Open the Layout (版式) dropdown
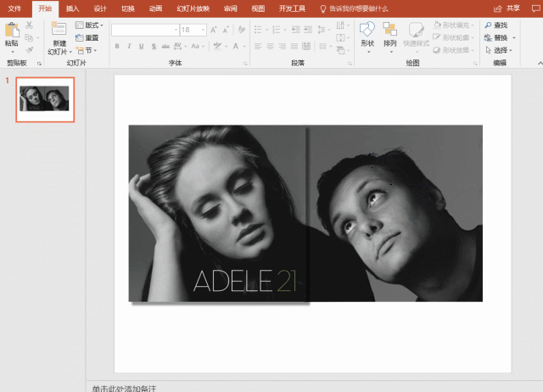This screenshot has width=543, height=392. [92, 25]
